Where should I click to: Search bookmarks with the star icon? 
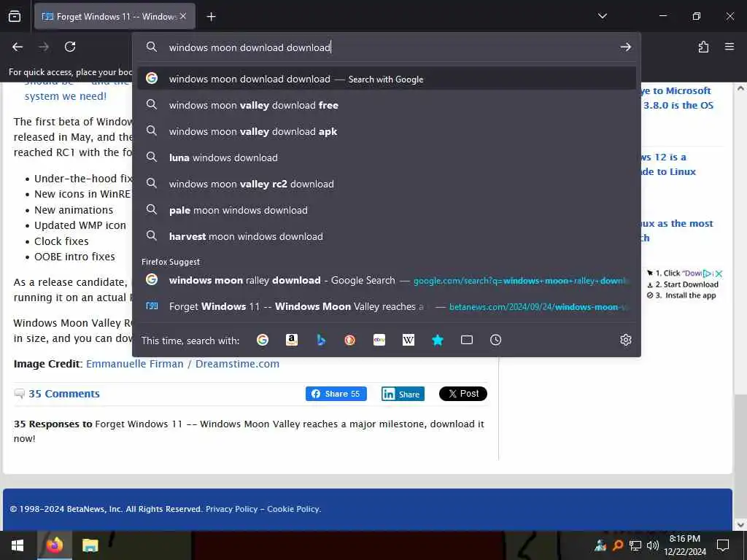[x=438, y=340]
